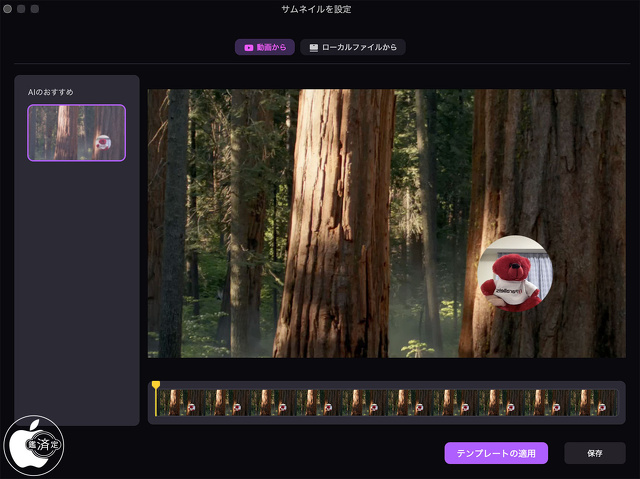This screenshot has width=640, height=479.
Task: Close the サムネイルを設定 window
Action: [x=7, y=9]
